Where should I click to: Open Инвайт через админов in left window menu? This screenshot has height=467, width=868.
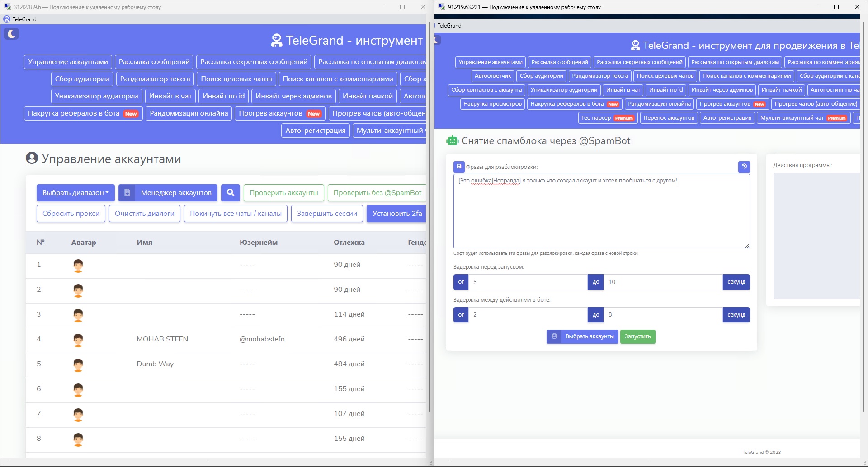[294, 96]
